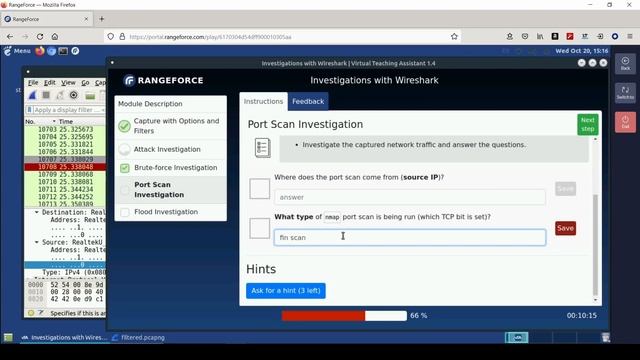Collapse the Destination tree node in Wireshark

click(x=37, y=212)
